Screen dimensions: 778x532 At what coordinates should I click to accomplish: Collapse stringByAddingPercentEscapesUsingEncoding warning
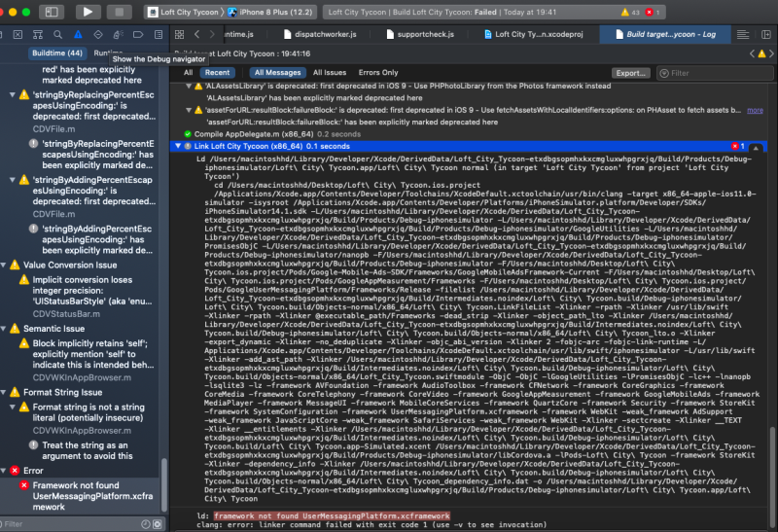coord(12,180)
